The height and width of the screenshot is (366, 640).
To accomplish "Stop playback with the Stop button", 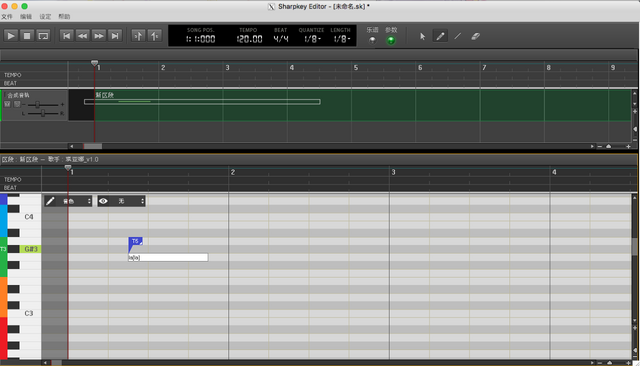I will (x=27, y=36).
